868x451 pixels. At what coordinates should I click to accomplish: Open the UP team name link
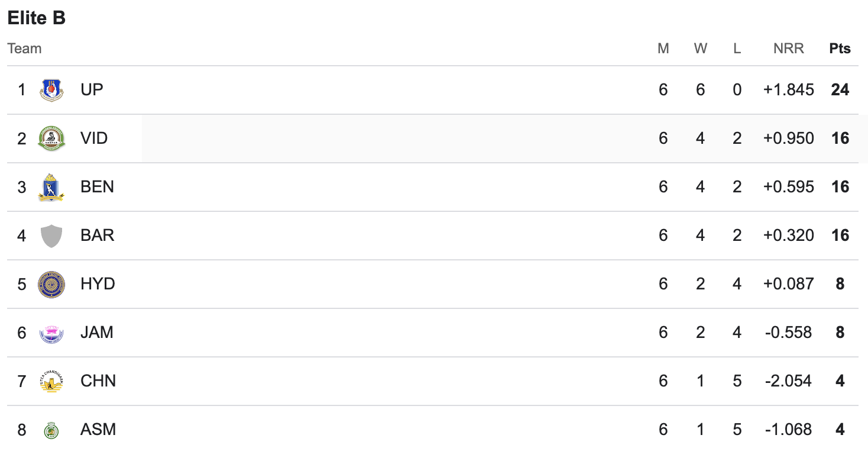(92, 90)
